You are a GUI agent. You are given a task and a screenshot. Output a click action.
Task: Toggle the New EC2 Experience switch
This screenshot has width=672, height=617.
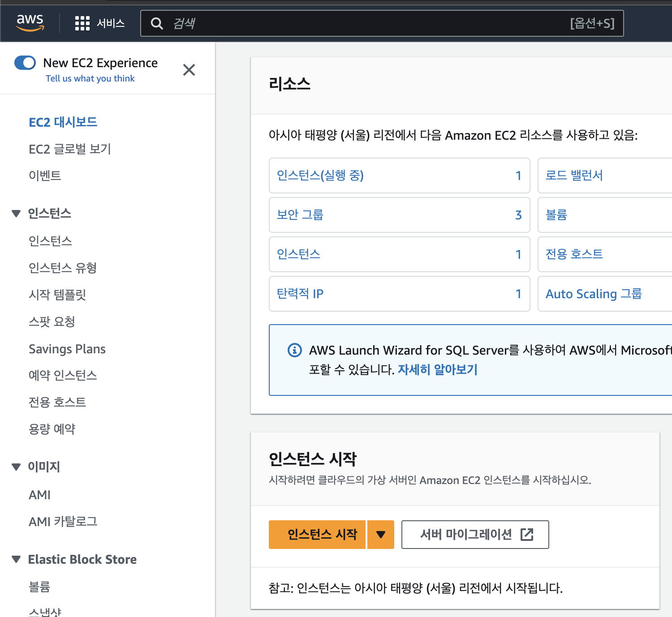pyautogui.click(x=25, y=63)
